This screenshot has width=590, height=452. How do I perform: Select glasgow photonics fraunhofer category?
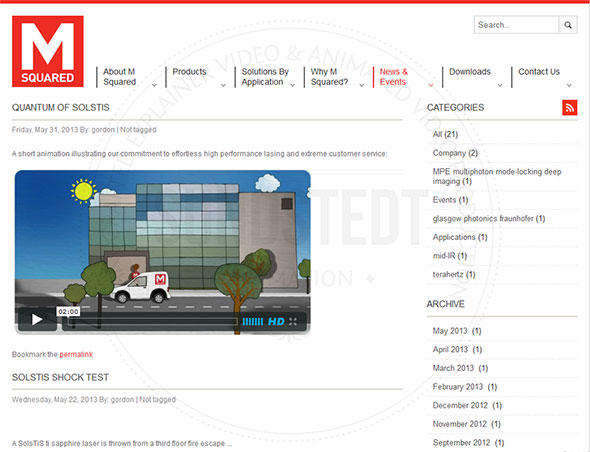click(489, 219)
